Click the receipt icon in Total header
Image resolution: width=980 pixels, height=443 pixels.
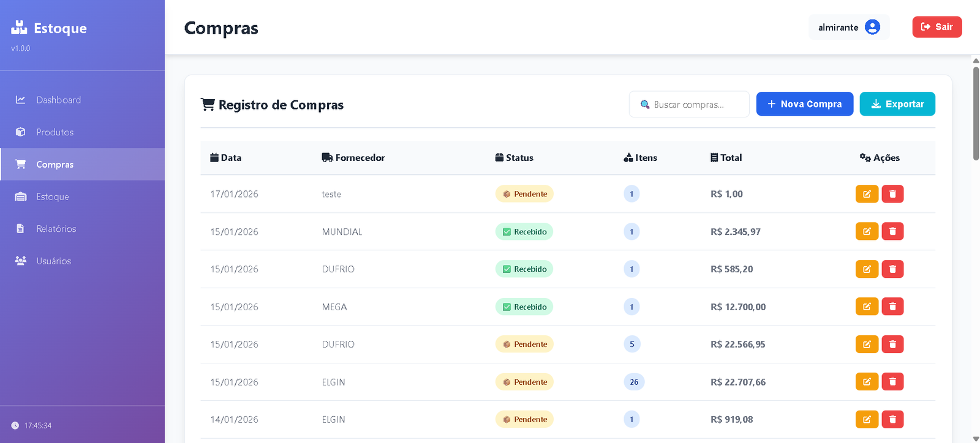pyautogui.click(x=714, y=158)
